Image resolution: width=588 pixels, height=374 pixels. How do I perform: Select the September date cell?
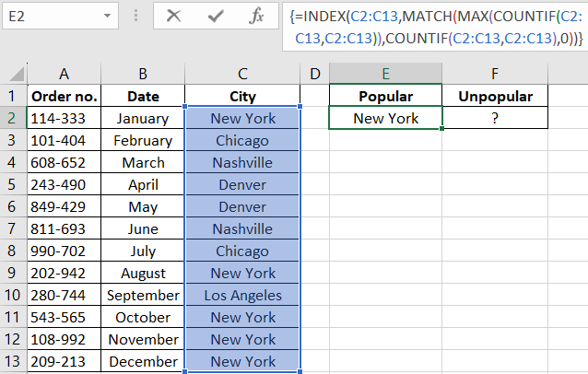[143, 295]
